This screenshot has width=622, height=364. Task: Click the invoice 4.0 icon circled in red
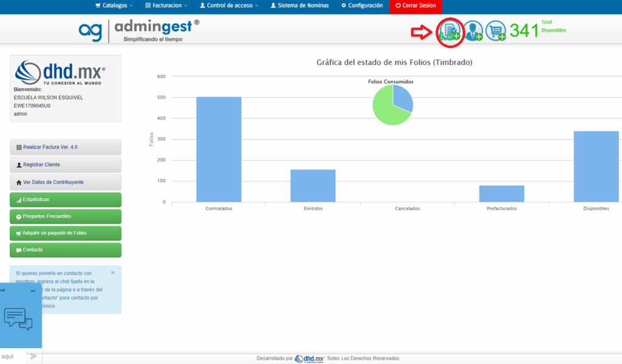click(x=449, y=30)
